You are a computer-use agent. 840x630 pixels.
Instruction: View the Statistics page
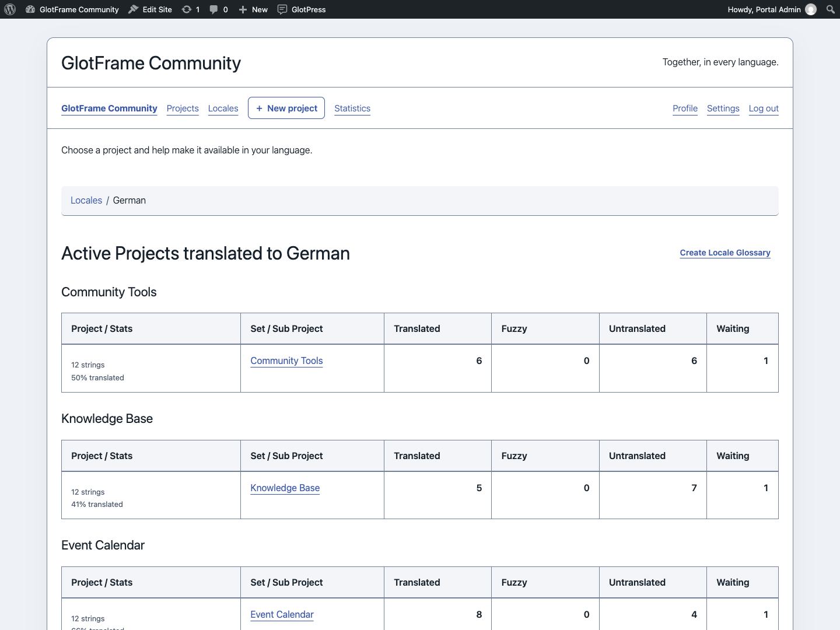(x=352, y=108)
